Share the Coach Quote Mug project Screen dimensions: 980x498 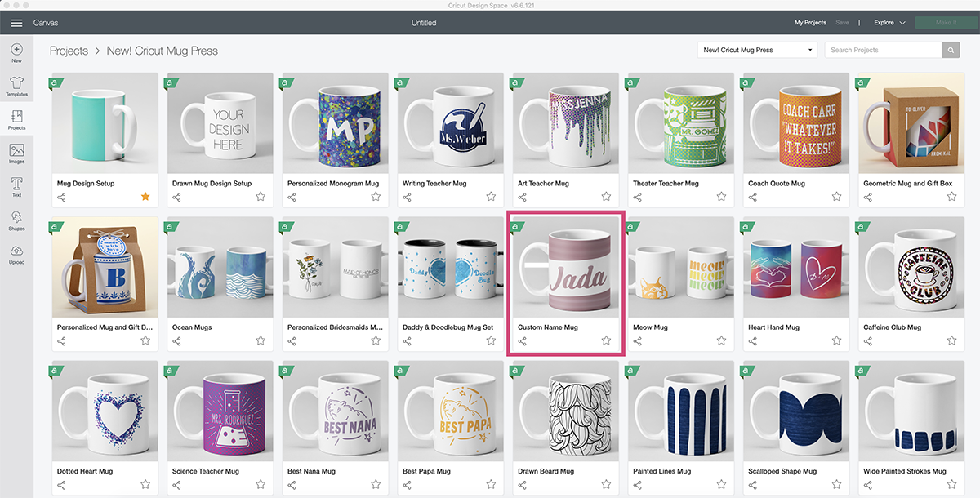[x=752, y=197]
